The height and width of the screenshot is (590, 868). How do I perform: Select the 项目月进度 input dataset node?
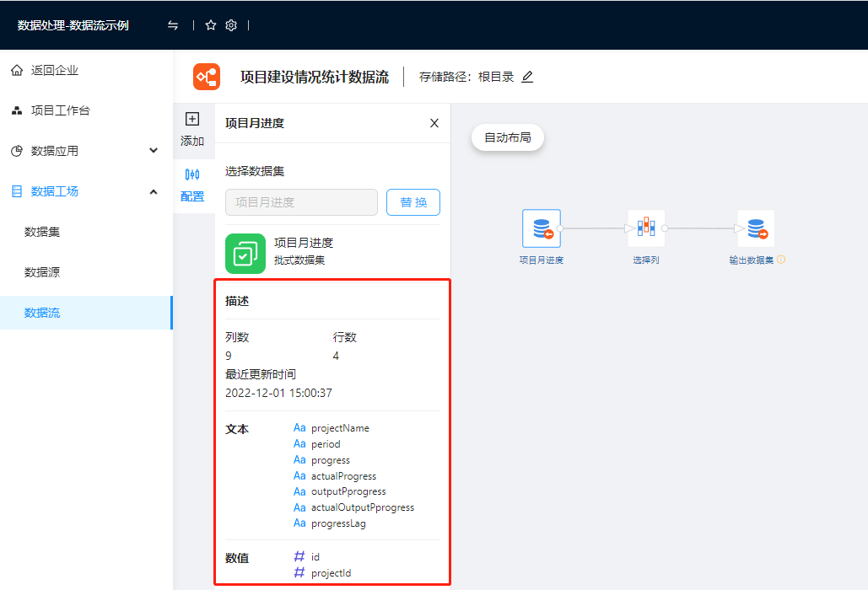tap(541, 228)
